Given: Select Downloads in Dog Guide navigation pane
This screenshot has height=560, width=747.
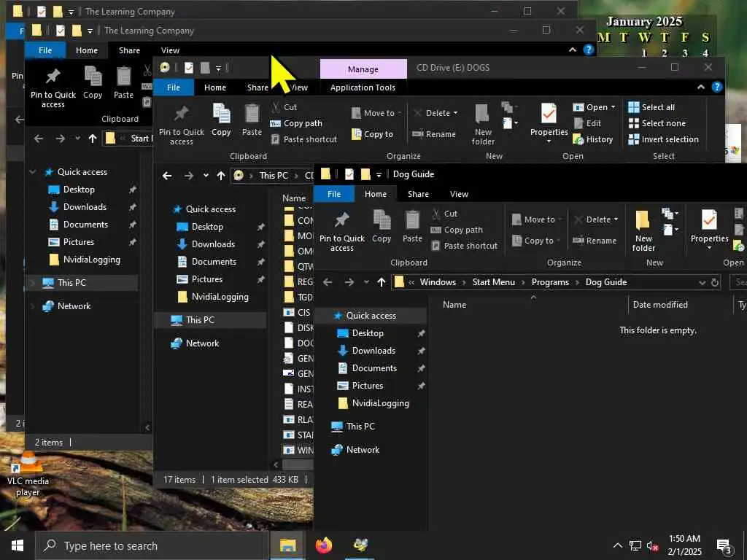Looking at the screenshot, I should click(x=373, y=351).
